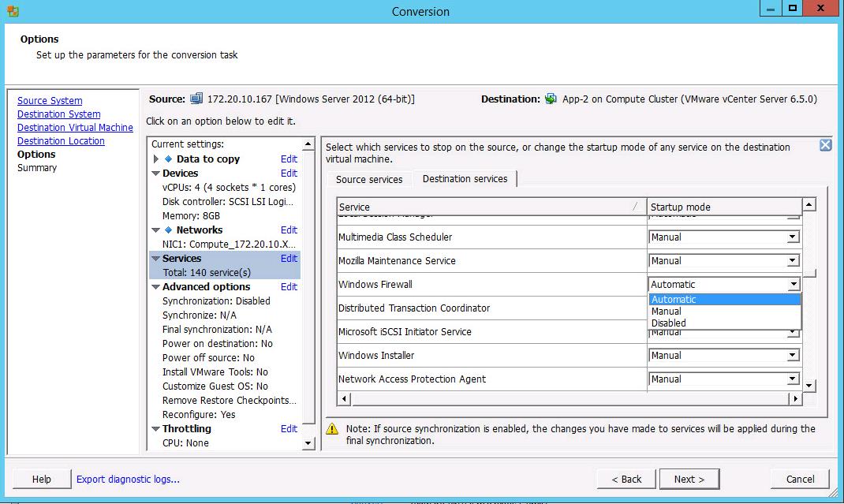
Task: Click the blue diamond beside Data to copy
Action: point(169,159)
